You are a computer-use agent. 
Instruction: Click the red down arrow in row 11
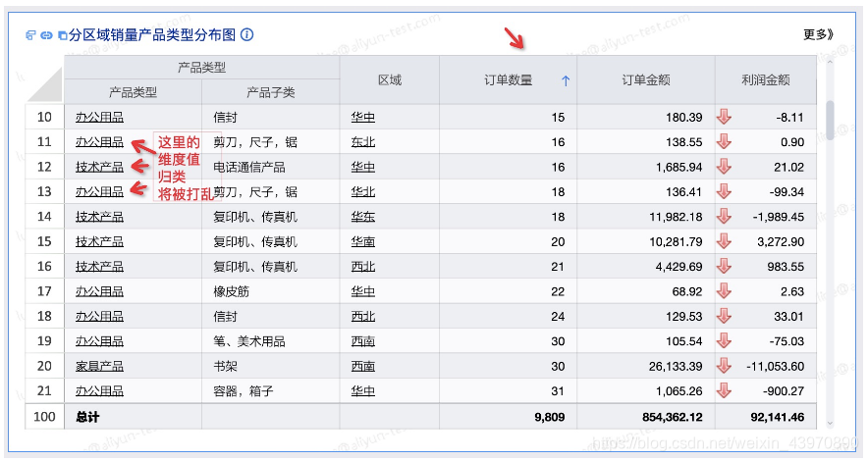coord(724,141)
